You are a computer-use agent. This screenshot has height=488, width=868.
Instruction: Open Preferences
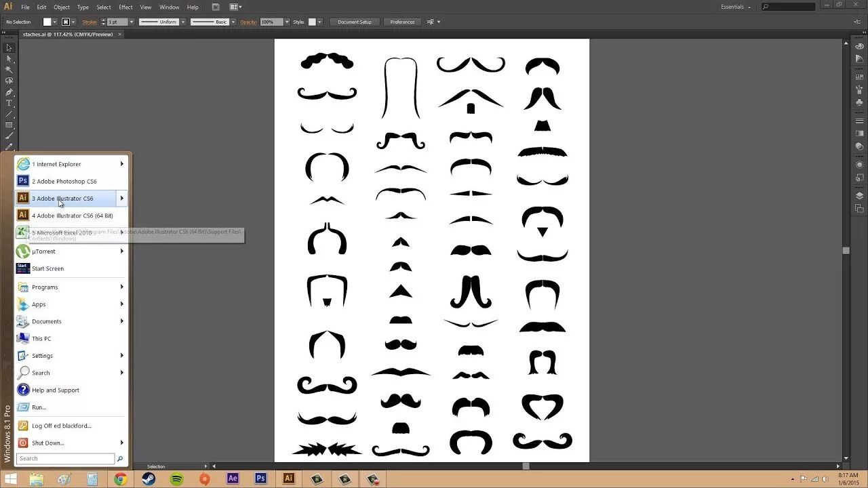click(402, 22)
